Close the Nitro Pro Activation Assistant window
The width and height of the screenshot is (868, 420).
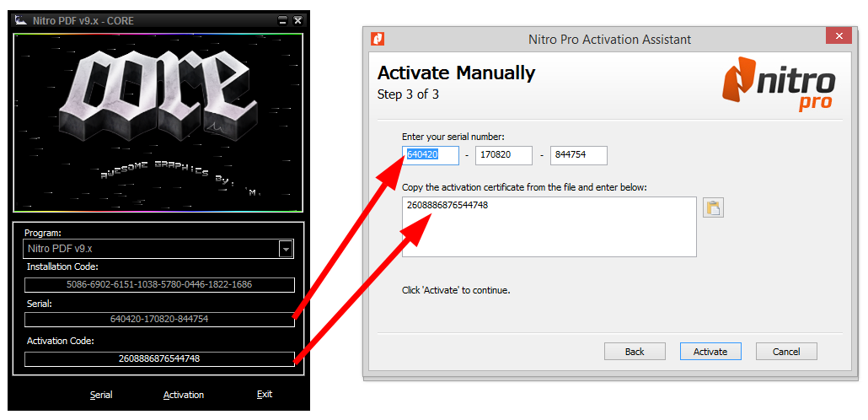[839, 36]
